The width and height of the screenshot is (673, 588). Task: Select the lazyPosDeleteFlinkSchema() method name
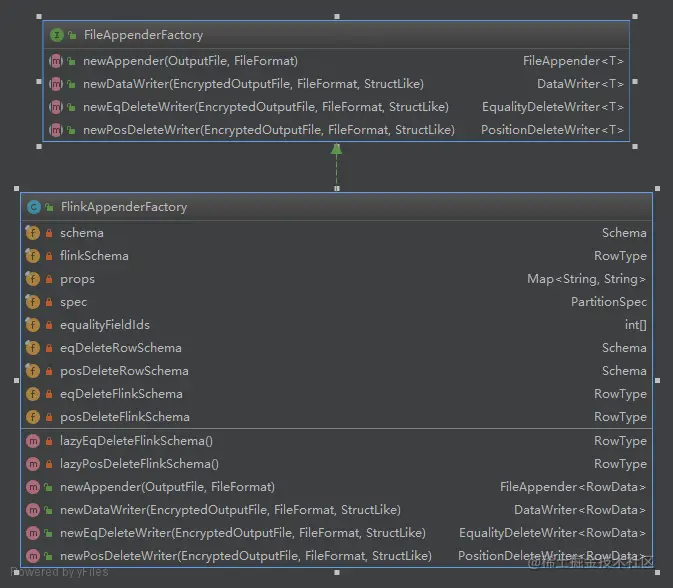[139, 464]
